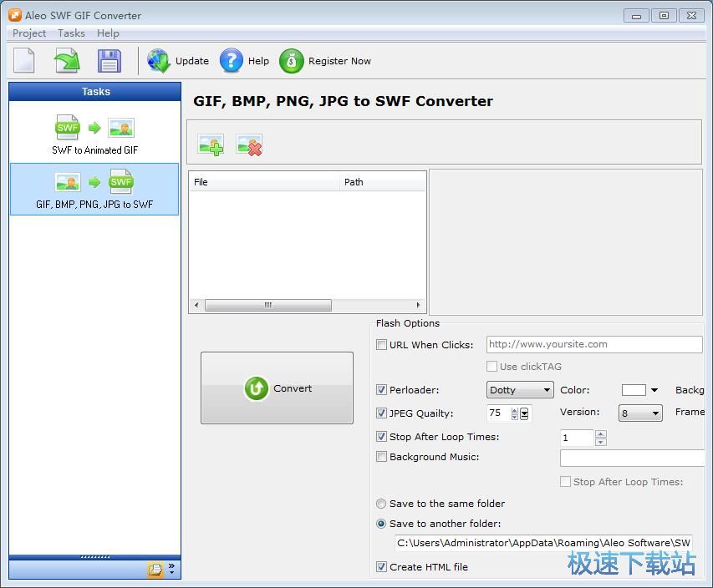This screenshot has height=588, width=713.
Task: Open the Help menu
Action: 108,33
